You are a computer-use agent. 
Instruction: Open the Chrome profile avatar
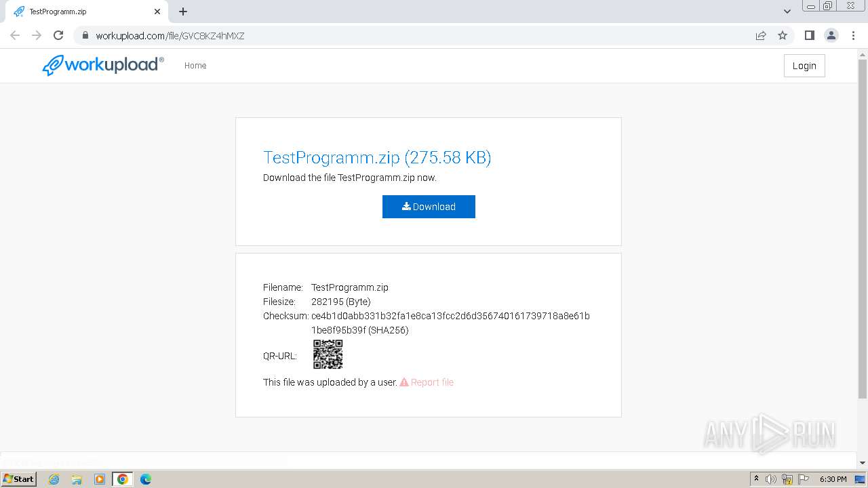point(831,35)
